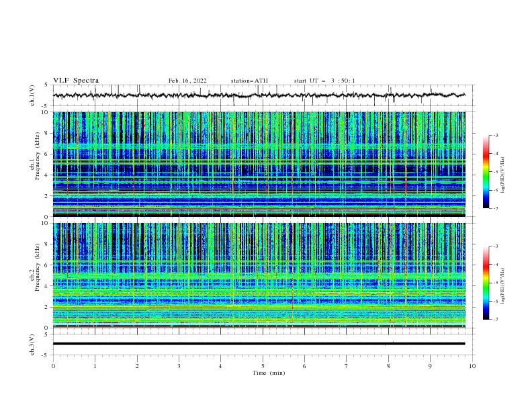Image resolution: width=532 pixels, height=411 pixels.
Task: Click the "-3" label on upper colorbar
Action: 495,135
